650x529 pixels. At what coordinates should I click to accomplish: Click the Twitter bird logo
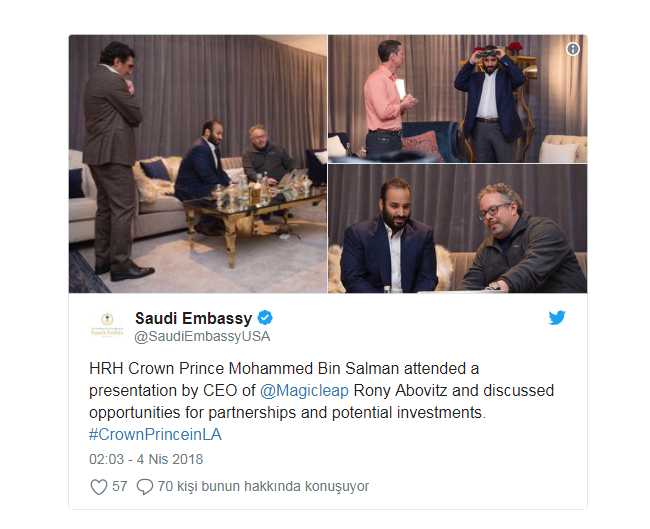557,318
